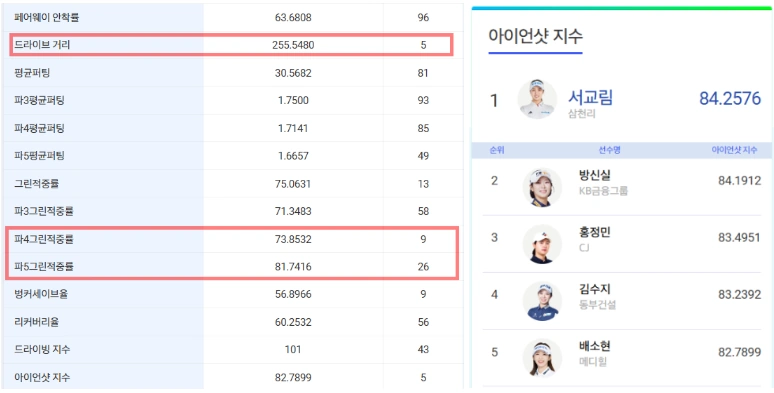This screenshot has width=774, height=393.
Task: Select the 파4그린적중률 row label
Action: [x=43, y=239]
